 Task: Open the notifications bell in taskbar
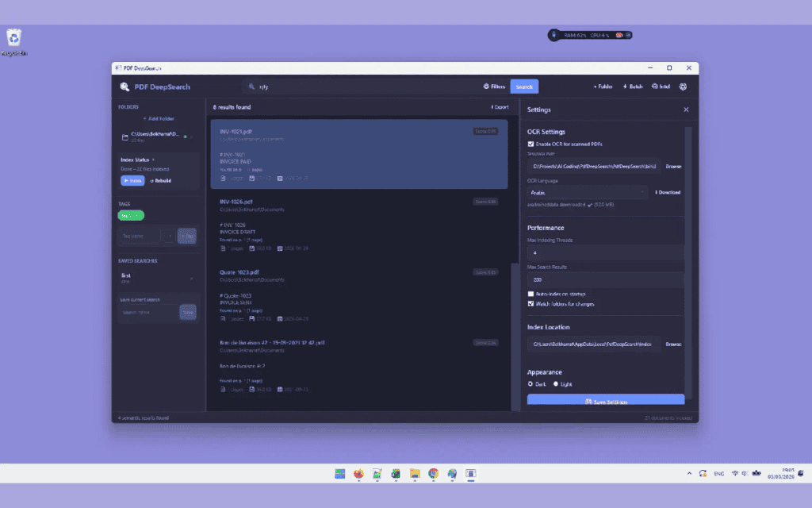[x=801, y=473]
